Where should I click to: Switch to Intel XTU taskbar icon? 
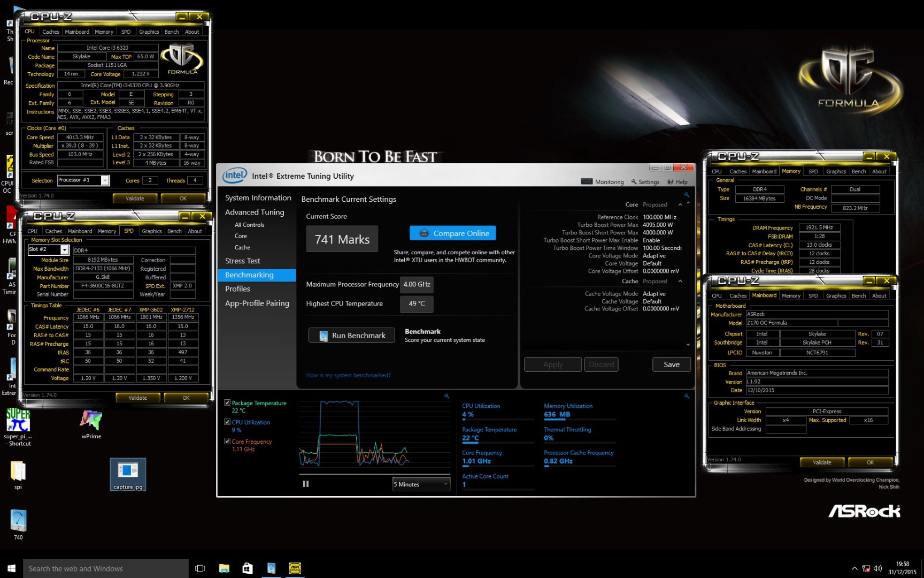271,568
